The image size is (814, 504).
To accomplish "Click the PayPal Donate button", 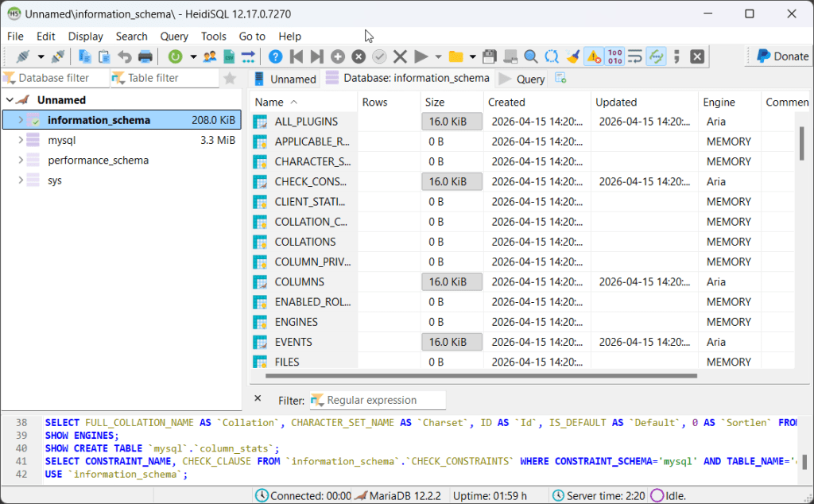I will (781, 56).
